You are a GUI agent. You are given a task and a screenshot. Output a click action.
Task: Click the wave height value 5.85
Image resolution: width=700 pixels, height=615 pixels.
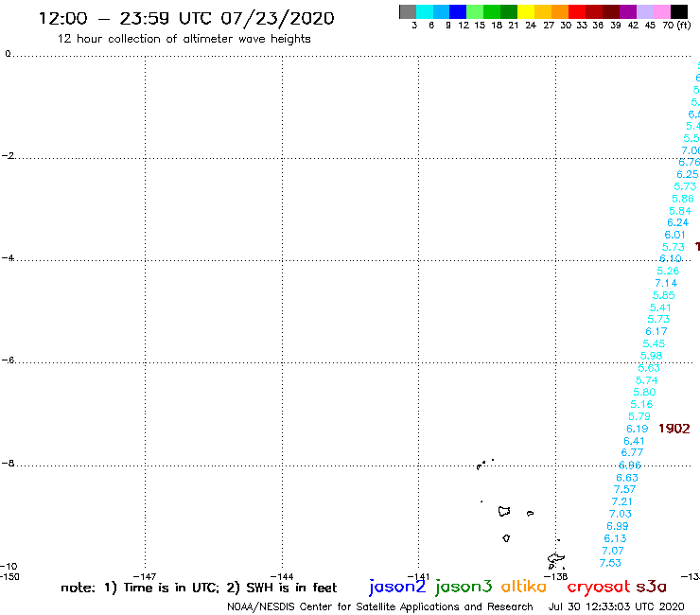tap(664, 295)
